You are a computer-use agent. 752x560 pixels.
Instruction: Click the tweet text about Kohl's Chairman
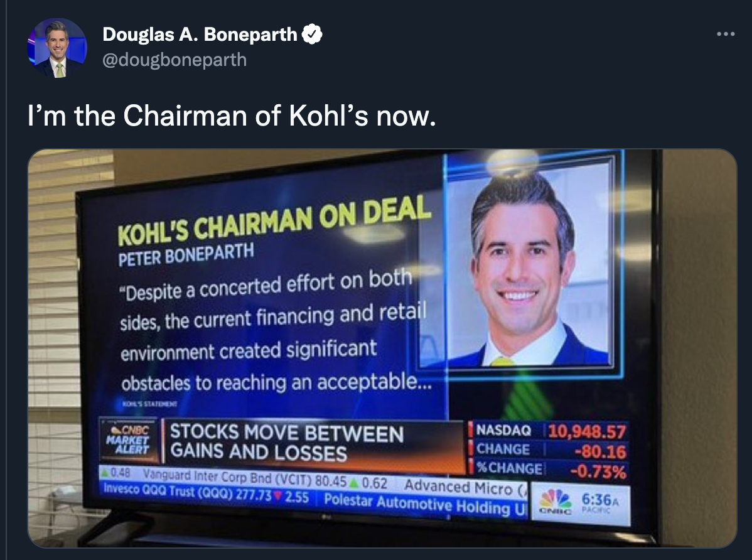[x=232, y=116]
